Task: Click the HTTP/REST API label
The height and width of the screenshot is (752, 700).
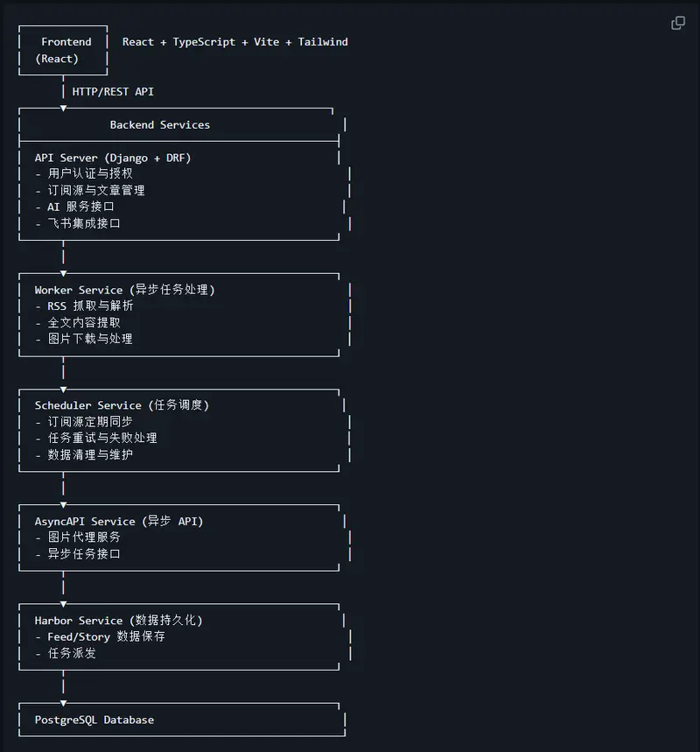Action: tap(113, 91)
